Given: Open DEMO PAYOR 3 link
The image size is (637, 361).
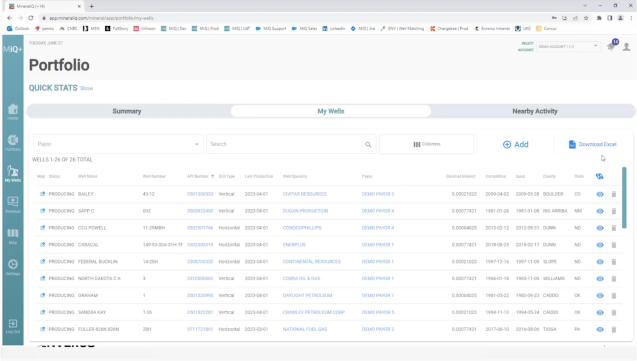Looking at the screenshot, I should tap(378, 194).
